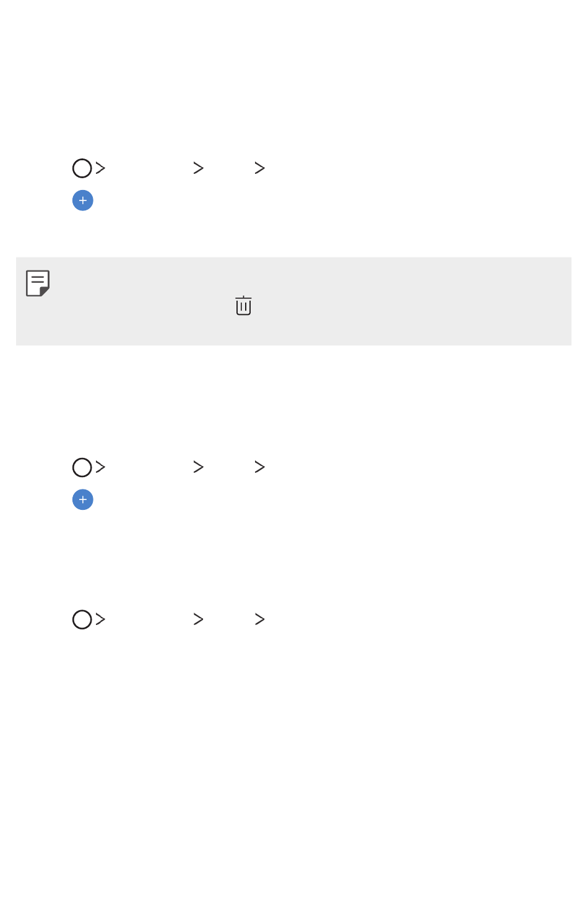The width and height of the screenshot is (588, 914).
Task: Select last chevron in top navigation row
Action: (260, 168)
